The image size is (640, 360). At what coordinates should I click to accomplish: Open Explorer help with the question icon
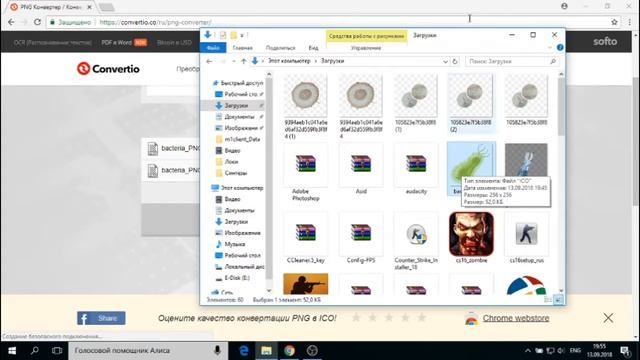click(x=560, y=47)
